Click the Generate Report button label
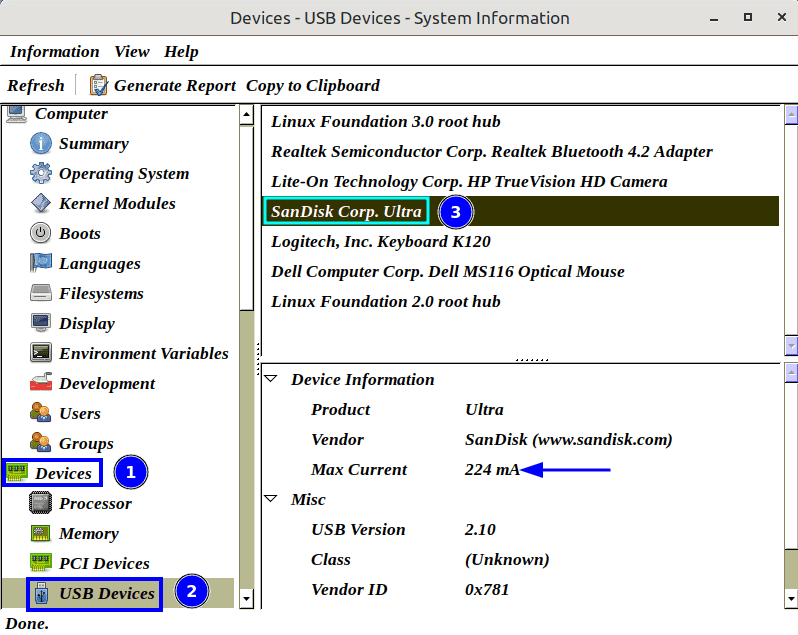This screenshot has width=798, height=635. point(175,85)
